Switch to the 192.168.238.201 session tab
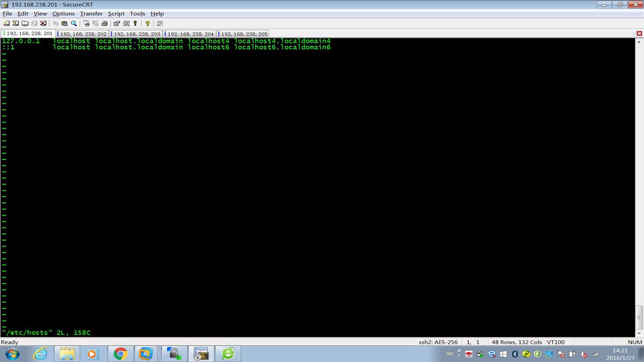Image resolution: width=644 pixels, height=362 pixels. 29,34
